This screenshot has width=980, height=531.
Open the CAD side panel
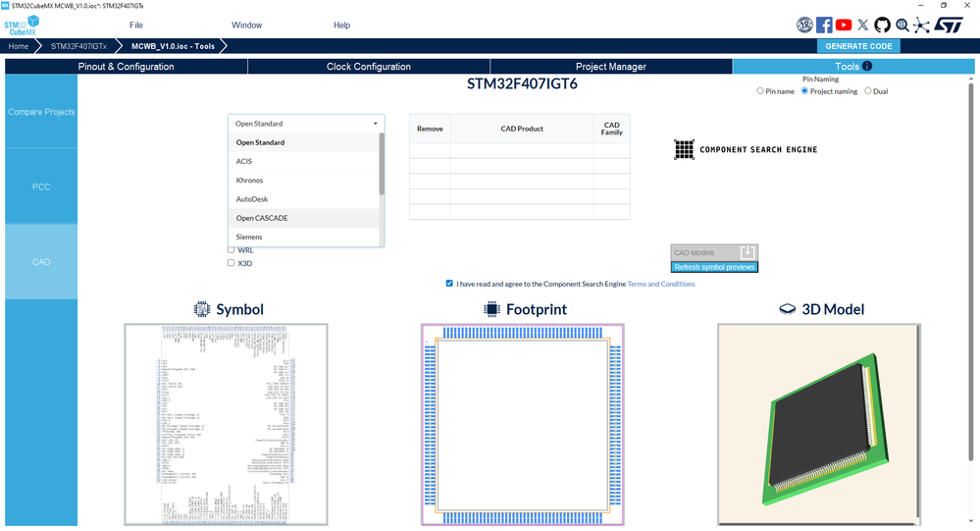[41, 261]
